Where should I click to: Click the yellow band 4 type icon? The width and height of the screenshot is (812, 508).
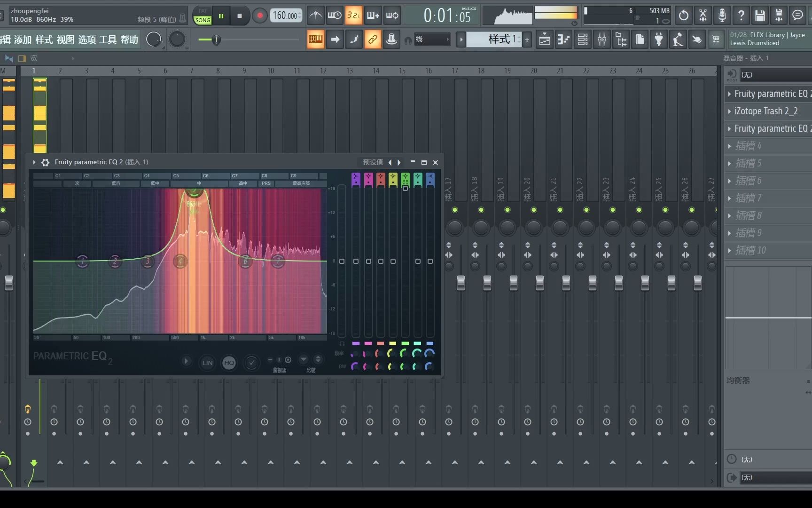pos(393,179)
